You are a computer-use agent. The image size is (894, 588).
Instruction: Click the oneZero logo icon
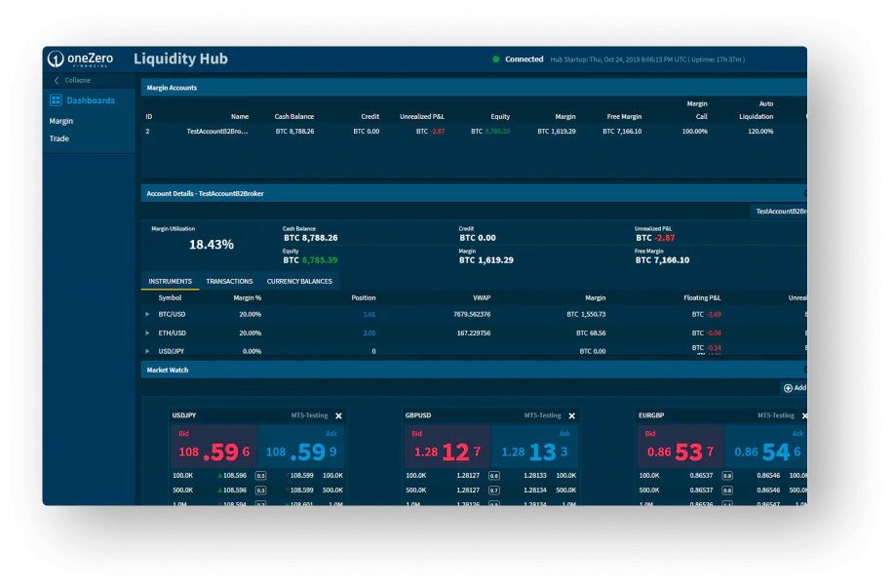point(56,59)
